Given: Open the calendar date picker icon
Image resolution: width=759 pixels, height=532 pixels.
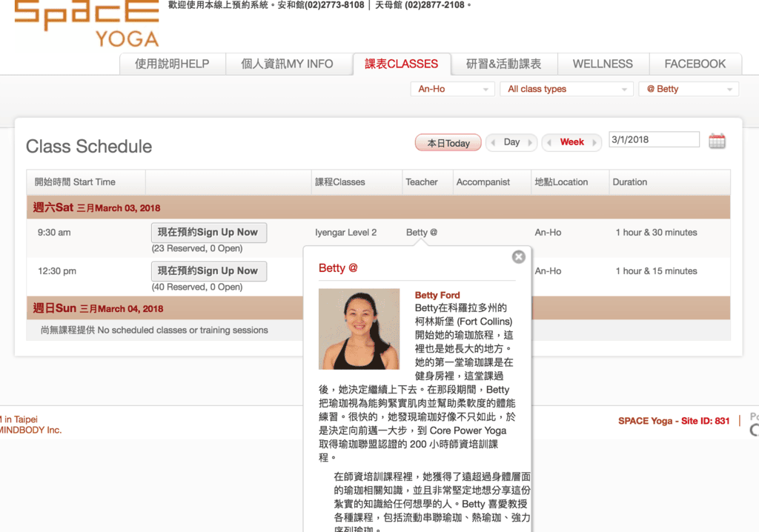Looking at the screenshot, I should (717, 142).
